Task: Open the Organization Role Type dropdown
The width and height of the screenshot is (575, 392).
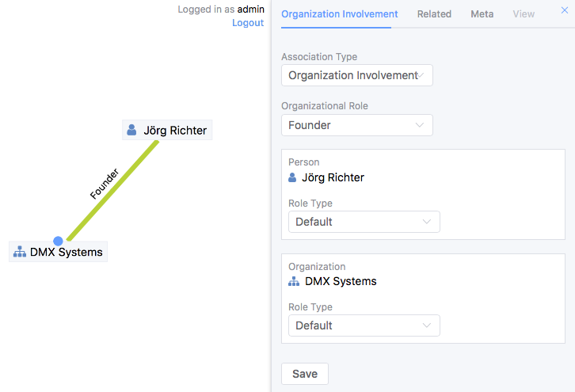Action: [x=364, y=325]
